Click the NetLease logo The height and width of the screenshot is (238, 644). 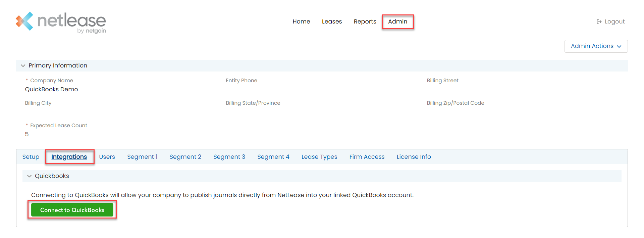(61, 22)
